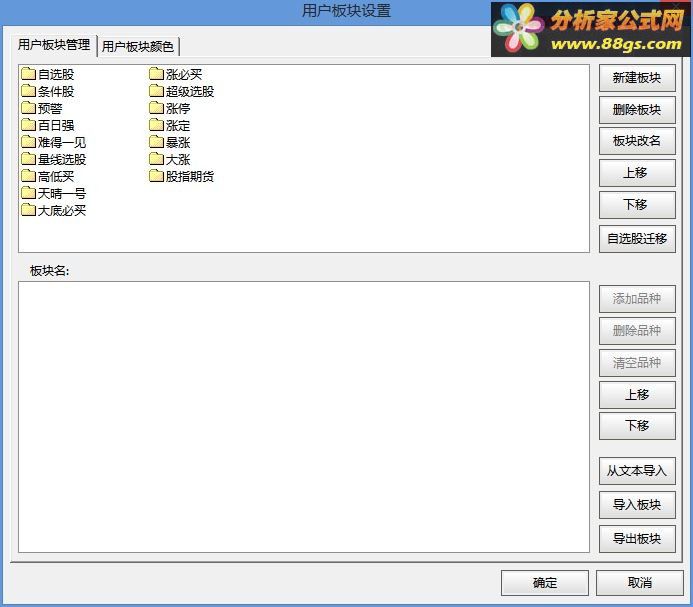
Task: Move block up with upper 上移 button
Action: click(637, 173)
